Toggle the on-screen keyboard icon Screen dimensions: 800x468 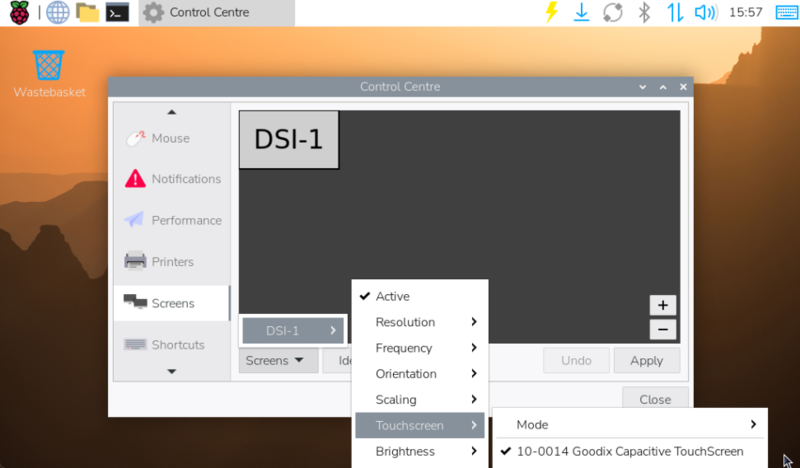click(x=786, y=12)
